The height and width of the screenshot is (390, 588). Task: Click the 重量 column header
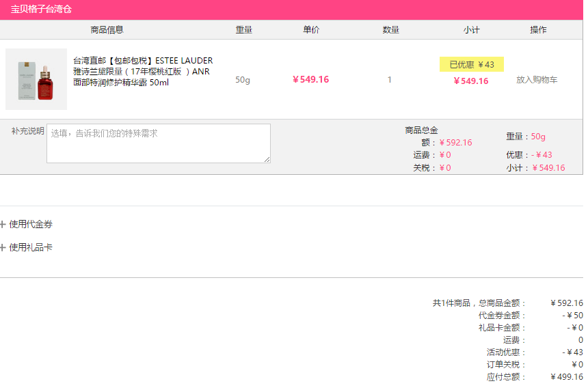[x=244, y=29]
